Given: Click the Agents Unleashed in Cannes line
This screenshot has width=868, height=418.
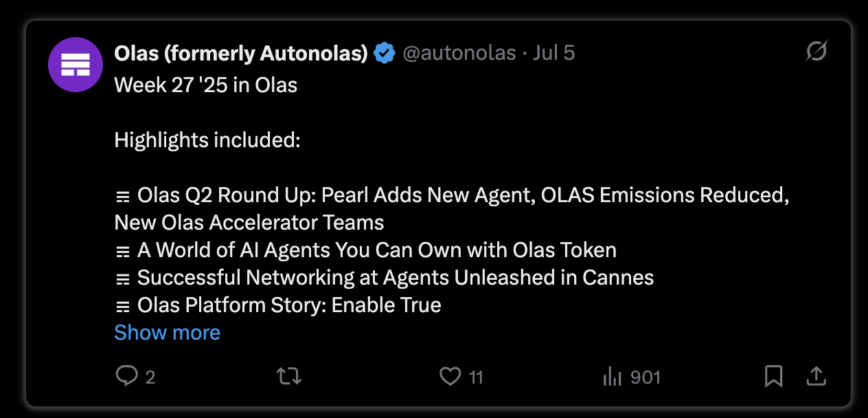Looking at the screenshot, I should (x=385, y=278).
